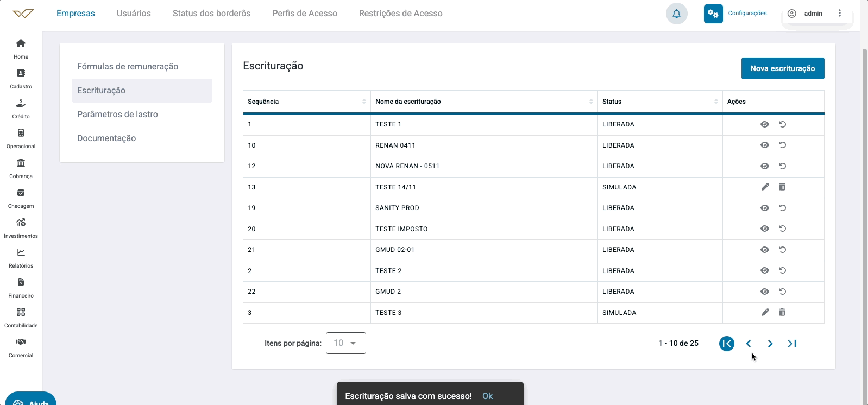Delete the TESTE 14/11 escrituração
Screen dimensions: 868x405
[782, 187]
